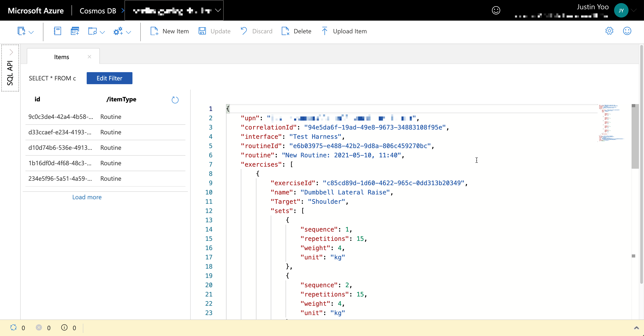
Task: Open a file using the folder search icon
Action: click(93, 31)
